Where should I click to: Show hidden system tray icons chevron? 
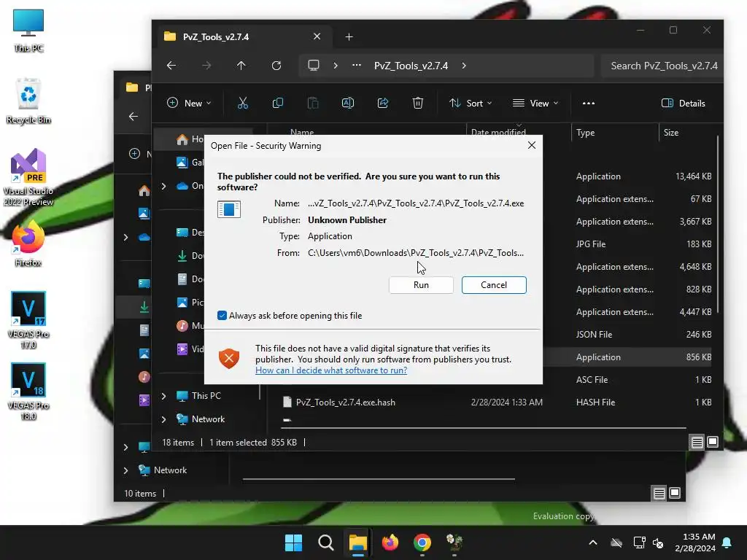pyautogui.click(x=592, y=542)
